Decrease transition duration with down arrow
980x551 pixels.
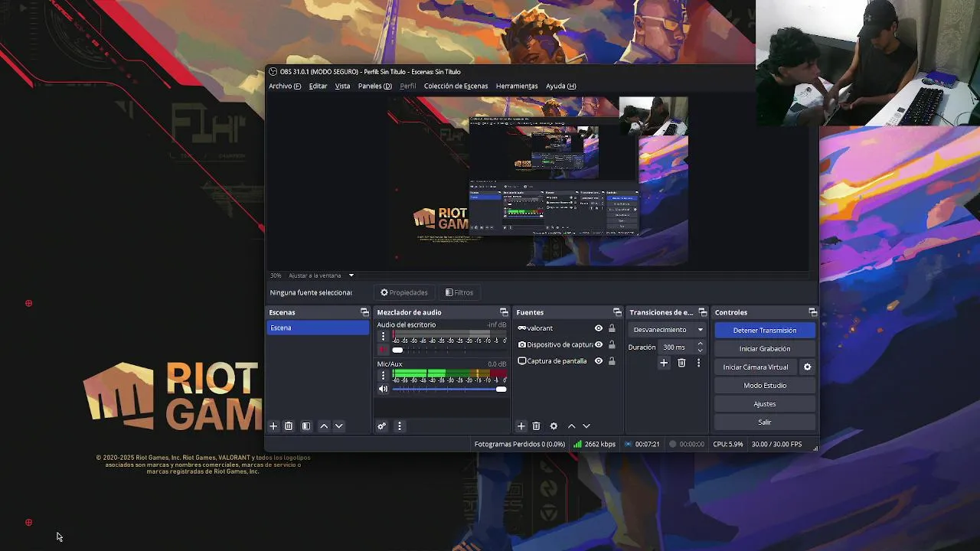(700, 350)
